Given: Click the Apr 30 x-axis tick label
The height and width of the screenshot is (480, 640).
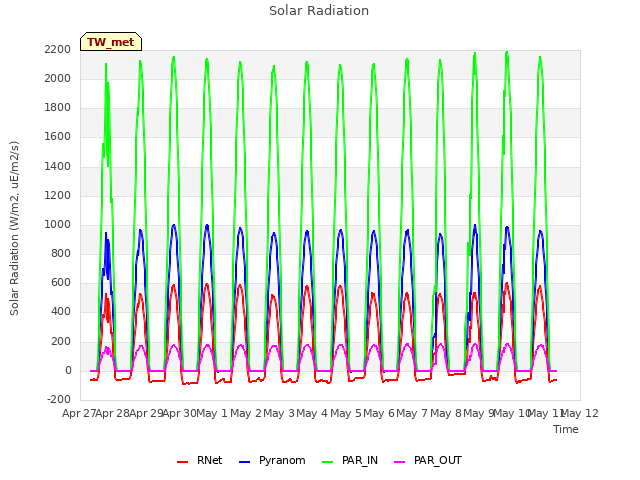Looking at the screenshot, I should tap(179, 413).
